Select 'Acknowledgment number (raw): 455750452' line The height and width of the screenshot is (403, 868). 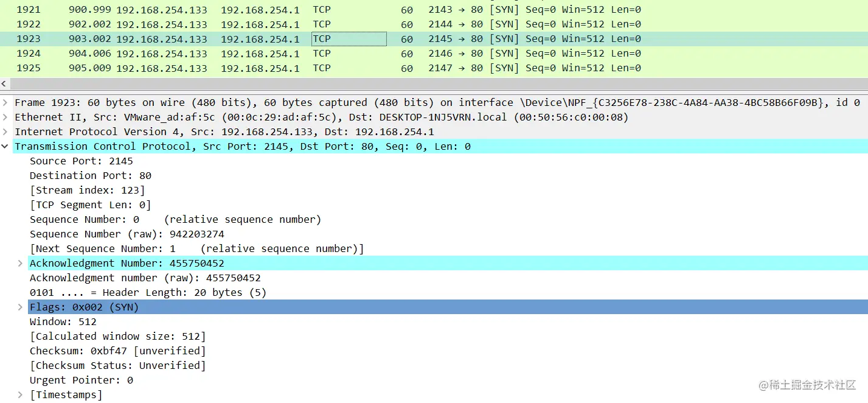[145, 278]
